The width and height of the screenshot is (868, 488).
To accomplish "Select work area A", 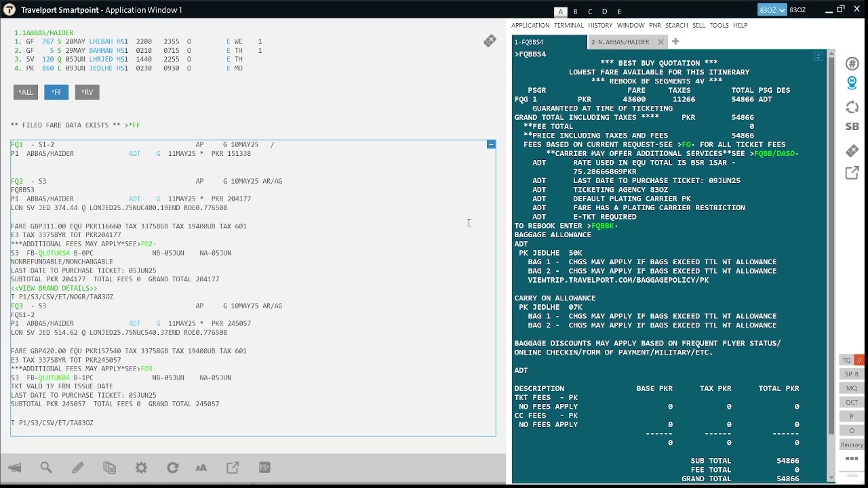I will 560,12.
